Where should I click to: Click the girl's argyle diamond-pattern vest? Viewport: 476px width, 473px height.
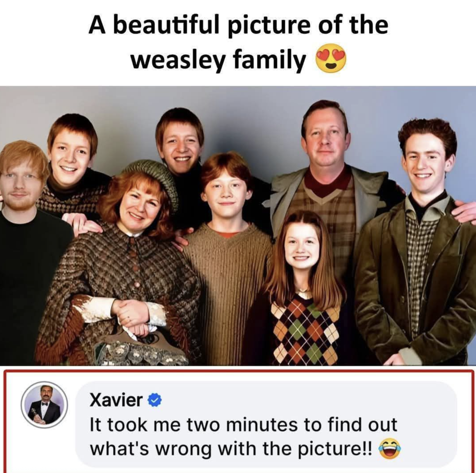pos(303,330)
